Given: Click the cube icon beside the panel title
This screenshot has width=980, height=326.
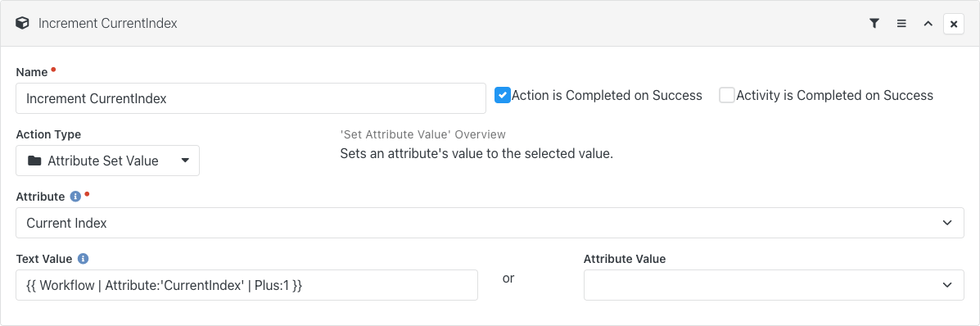Looking at the screenshot, I should [x=22, y=23].
